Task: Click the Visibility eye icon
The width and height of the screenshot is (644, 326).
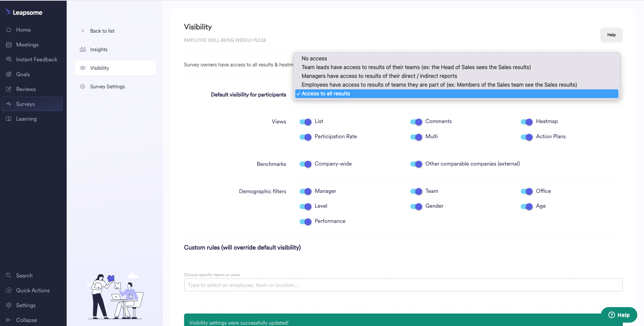Action: pos(82,68)
